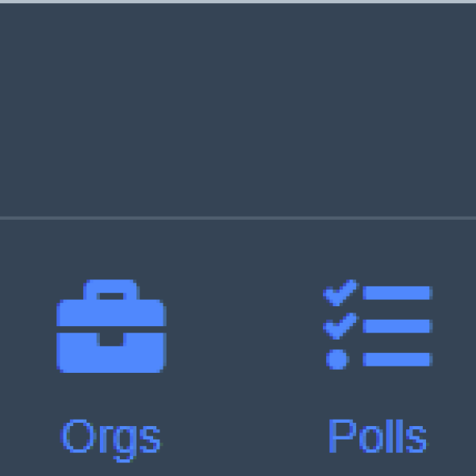Click the empty dark panel above the divider
The width and height of the screenshot is (476, 476).
[238, 110]
